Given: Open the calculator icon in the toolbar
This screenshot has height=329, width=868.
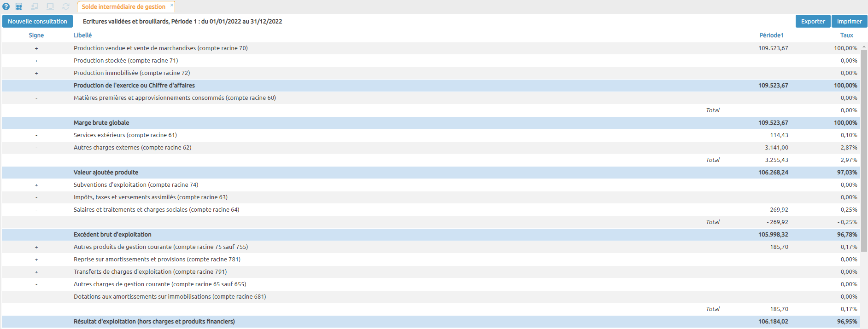Looking at the screenshot, I should point(19,6).
